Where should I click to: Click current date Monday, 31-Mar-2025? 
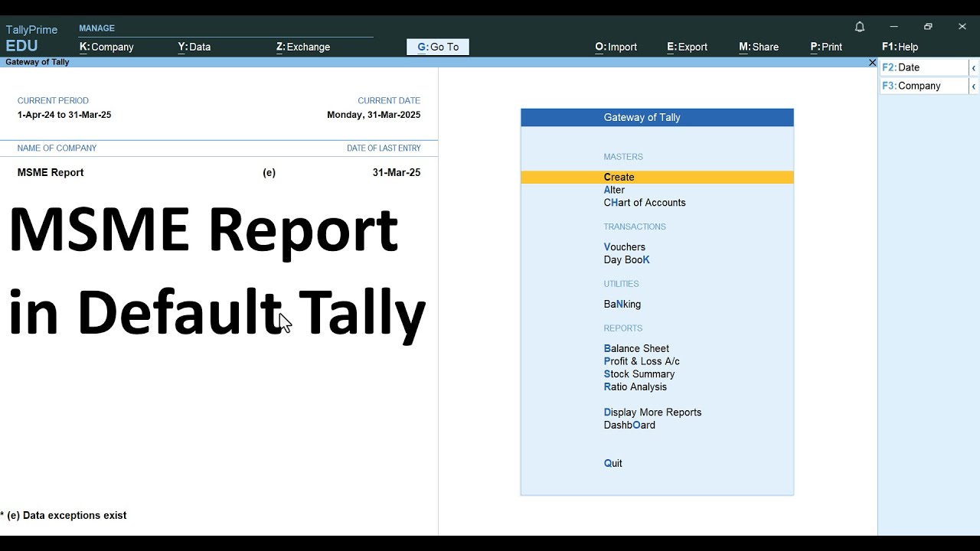tap(374, 115)
